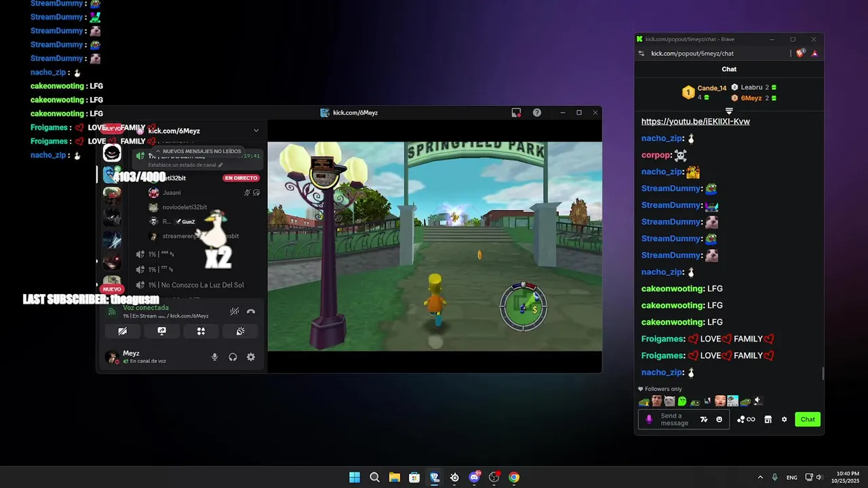Open Kick shop storefront icon
The width and height of the screenshot is (868, 488).
pyautogui.click(x=768, y=420)
